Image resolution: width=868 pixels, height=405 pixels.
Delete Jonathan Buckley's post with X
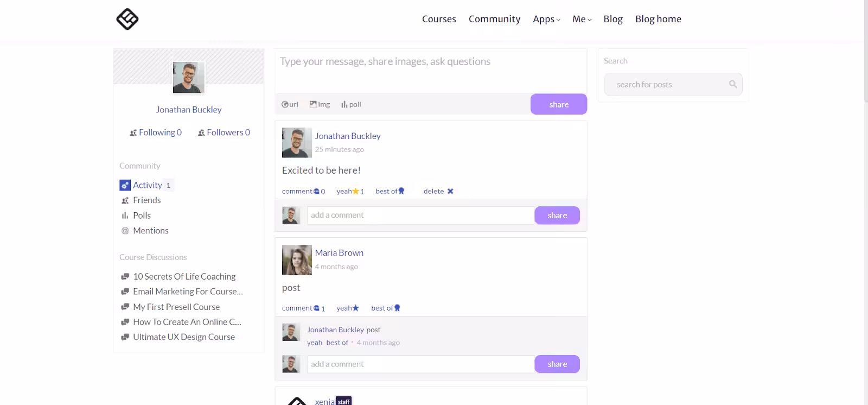450,191
